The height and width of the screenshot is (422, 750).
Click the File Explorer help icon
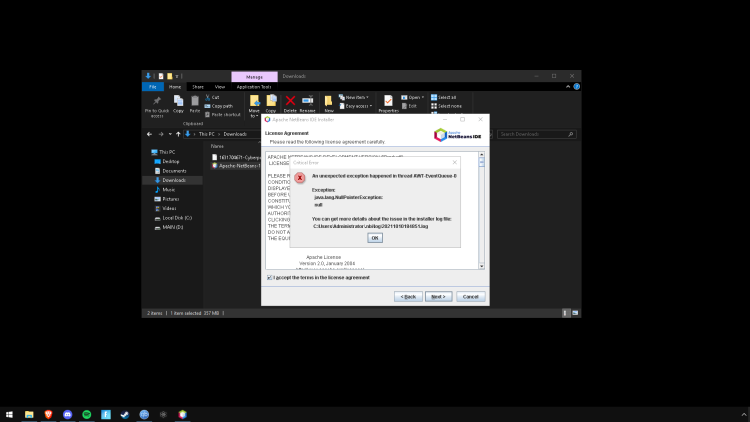(x=576, y=87)
